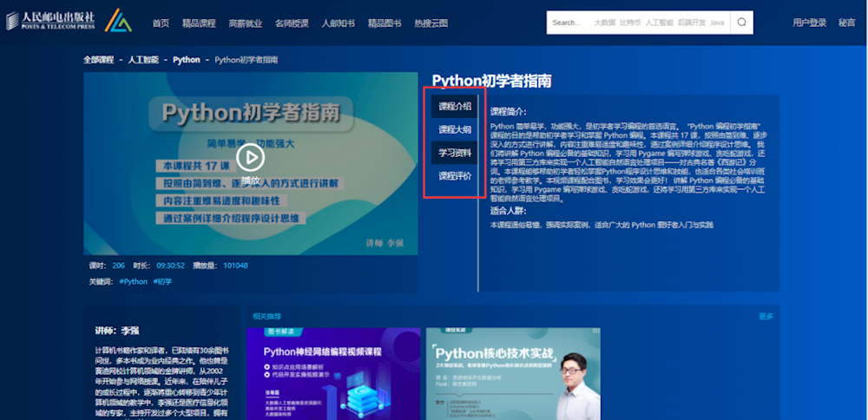Open the Python神经网络编程视频课程 thumbnail
The width and height of the screenshot is (868, 420).
coord(332,374)
